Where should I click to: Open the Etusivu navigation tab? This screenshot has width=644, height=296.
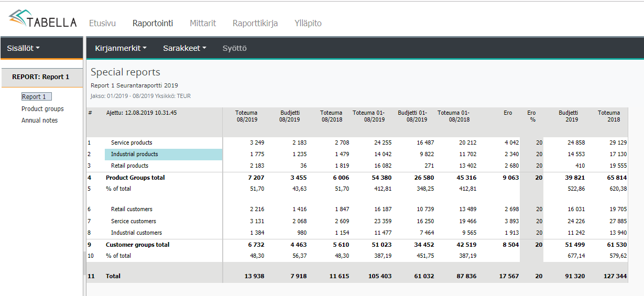[102, 24]
